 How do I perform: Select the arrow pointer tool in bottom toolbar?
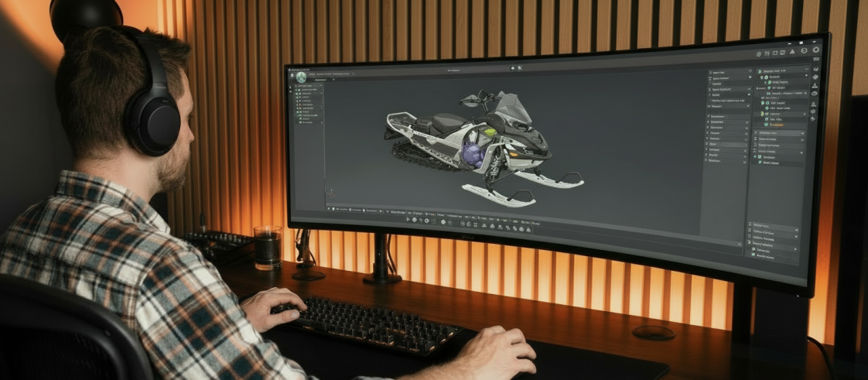(x=408, y=219)
